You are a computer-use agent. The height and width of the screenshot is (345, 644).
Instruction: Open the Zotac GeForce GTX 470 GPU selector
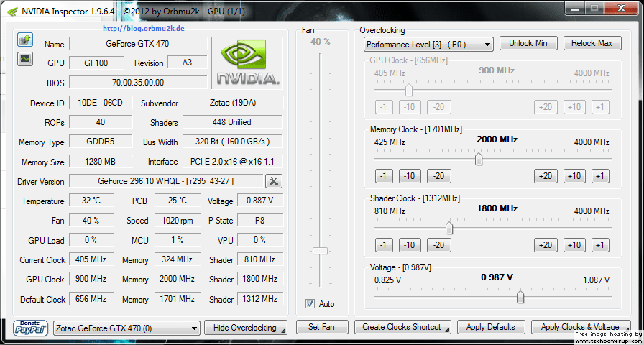point(127,328)
